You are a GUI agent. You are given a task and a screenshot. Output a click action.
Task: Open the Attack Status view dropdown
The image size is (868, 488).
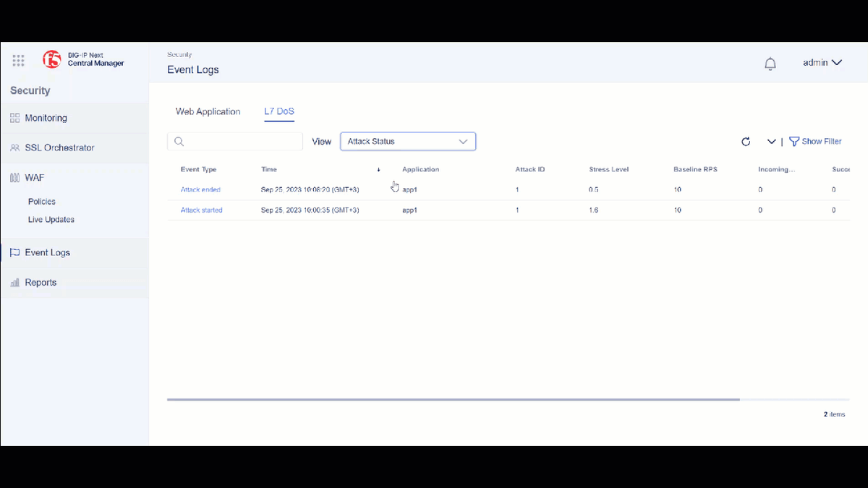pyautogui.click(x=408, y=142)
